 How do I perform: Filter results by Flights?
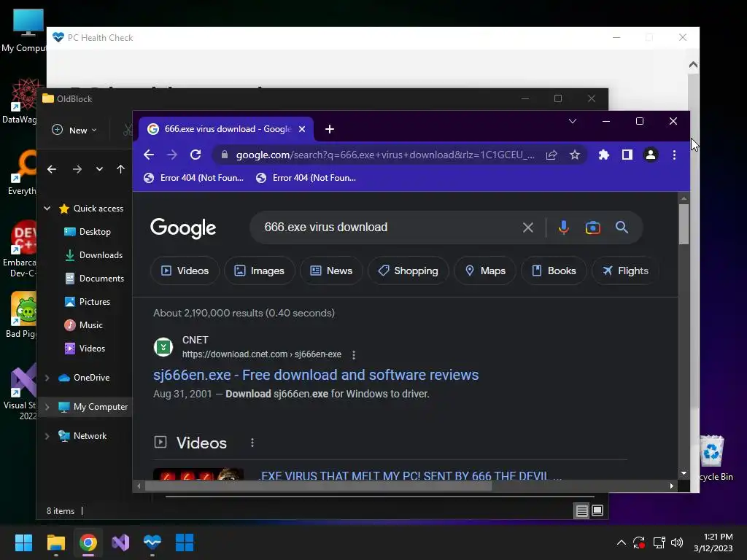tap(625, 271)
